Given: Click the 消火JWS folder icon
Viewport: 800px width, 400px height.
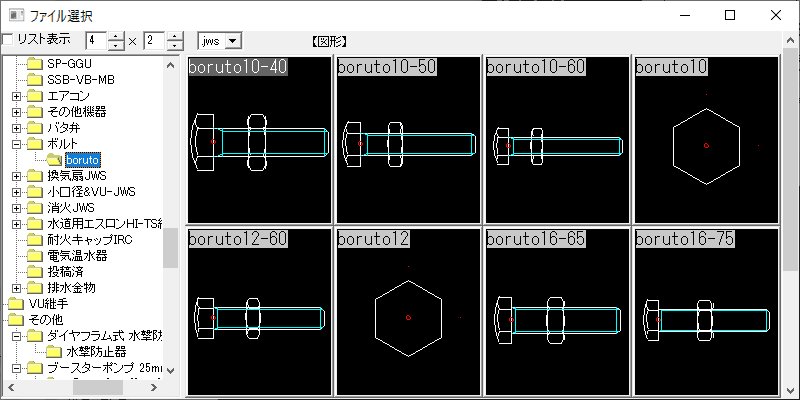Looking at the screenshot, I should (35, 208).
